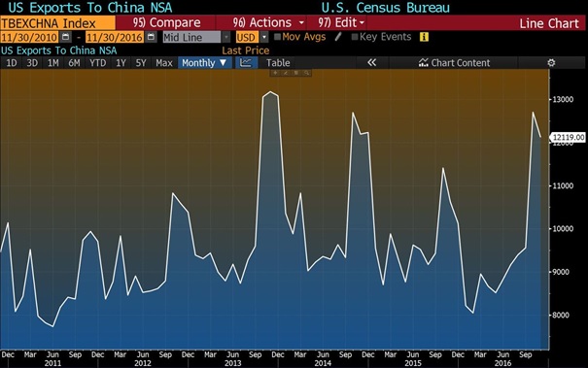Viewport: 588px width, 368px height.
Task: Collapse panel with double left chevron
Action: tap(371, 62)
